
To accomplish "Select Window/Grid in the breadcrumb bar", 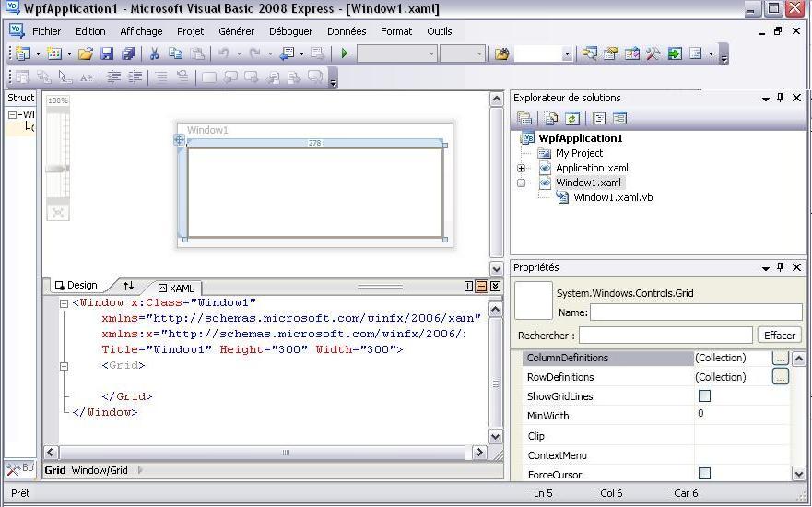I will tap(100, 470).
